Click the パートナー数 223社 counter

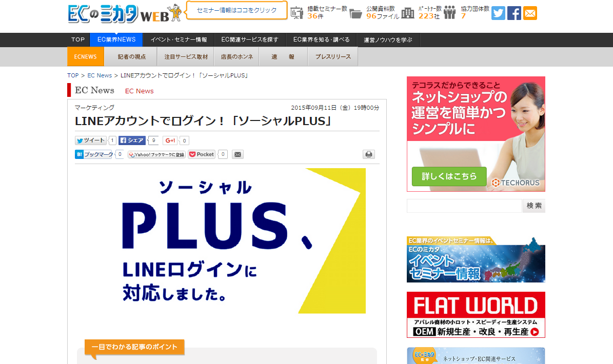pos(430,12)
